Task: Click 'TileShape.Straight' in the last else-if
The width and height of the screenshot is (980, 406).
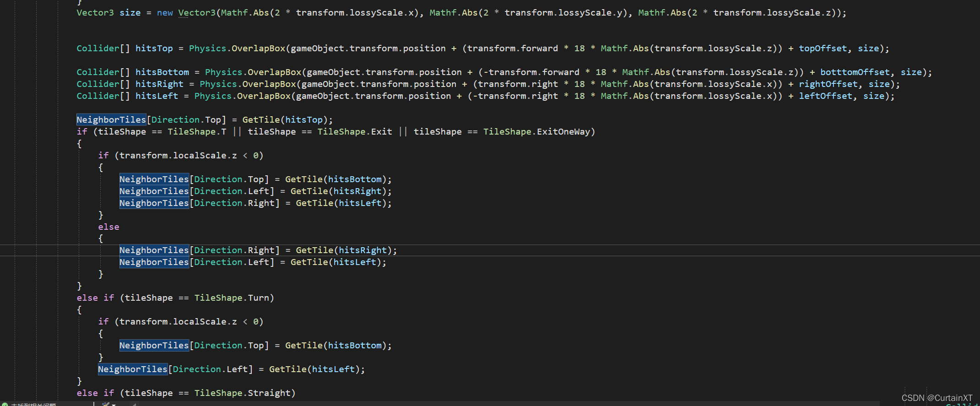Action: pyautogui.click(x=243, y=393)
